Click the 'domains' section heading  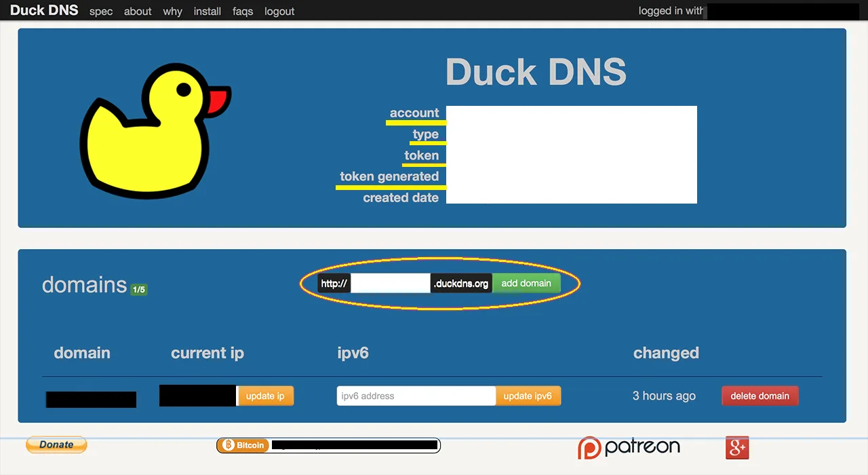coord(85,285)
